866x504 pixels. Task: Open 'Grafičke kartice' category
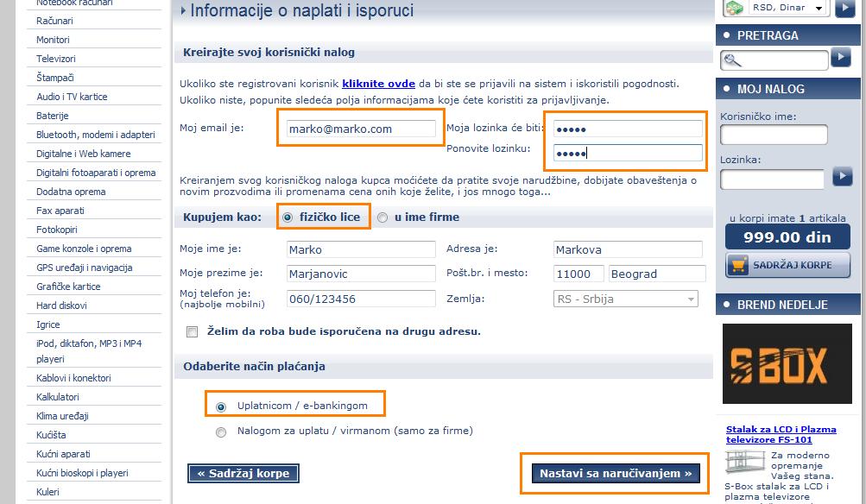(68, 287)
